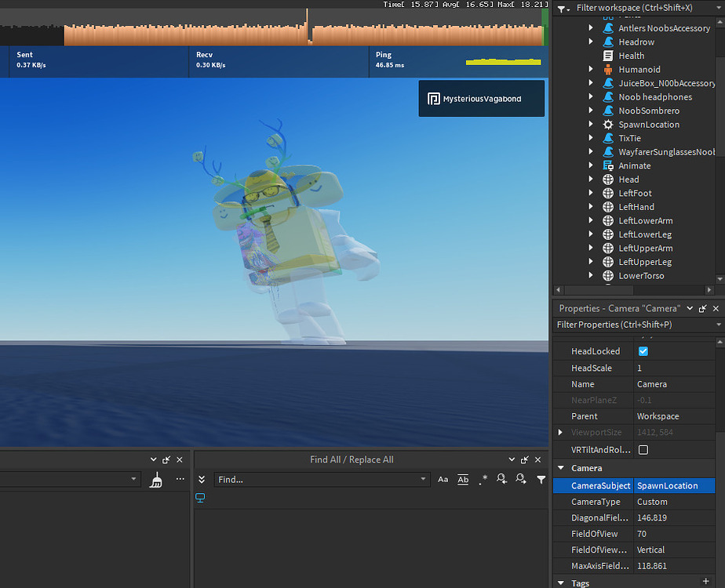Screen dimensions: 725x588
Task: Open the CameraType dropdown showing Custom
Action: 675,502
